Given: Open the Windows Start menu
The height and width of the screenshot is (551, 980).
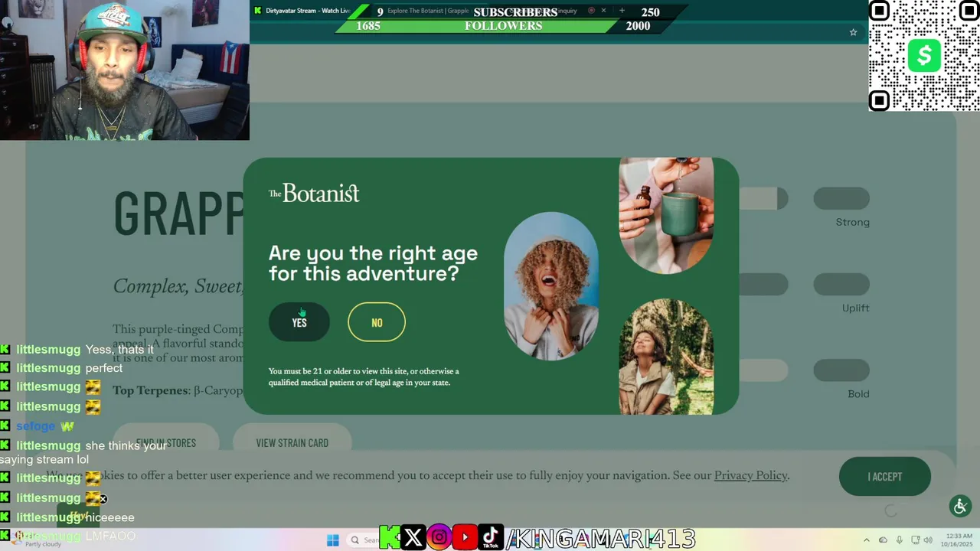Looking at the screenshot, I should pyautogui.click(x=333, y=540).
